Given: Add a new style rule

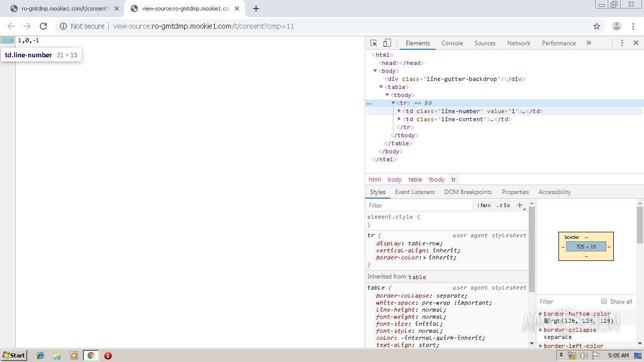Looking at the screenshot, I should [x=520, y=205].
